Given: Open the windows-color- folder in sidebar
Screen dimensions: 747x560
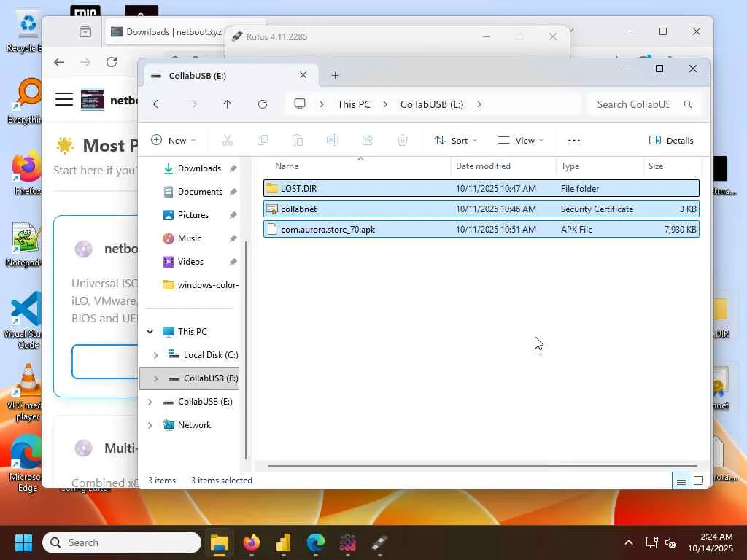Looking at the screenshot, I should coord(200,285).
